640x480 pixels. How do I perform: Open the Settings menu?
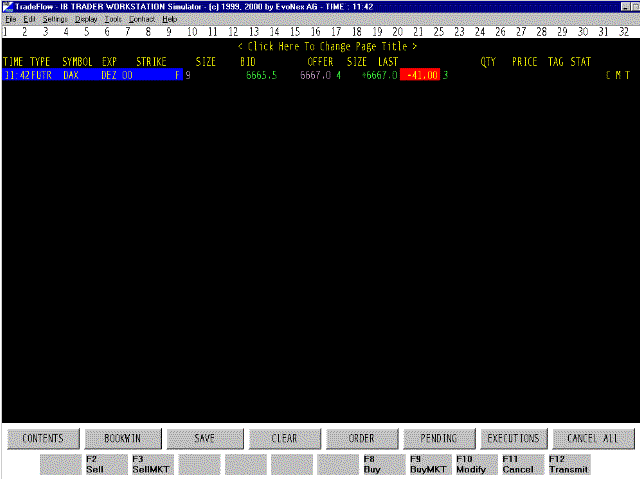tap(55, 19)
